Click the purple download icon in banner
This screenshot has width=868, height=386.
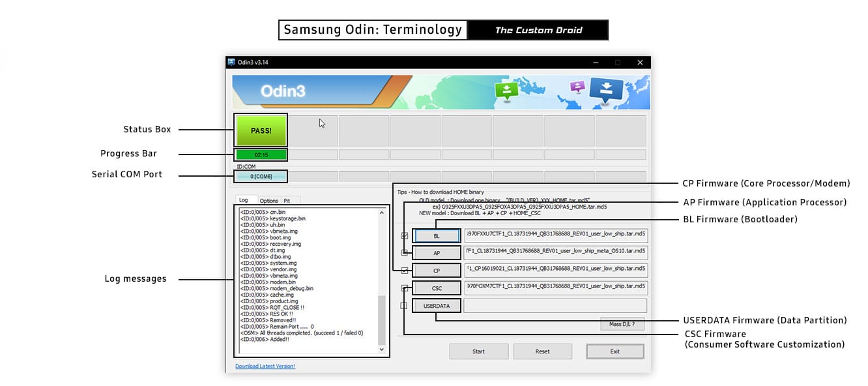(x=577, y=87)
